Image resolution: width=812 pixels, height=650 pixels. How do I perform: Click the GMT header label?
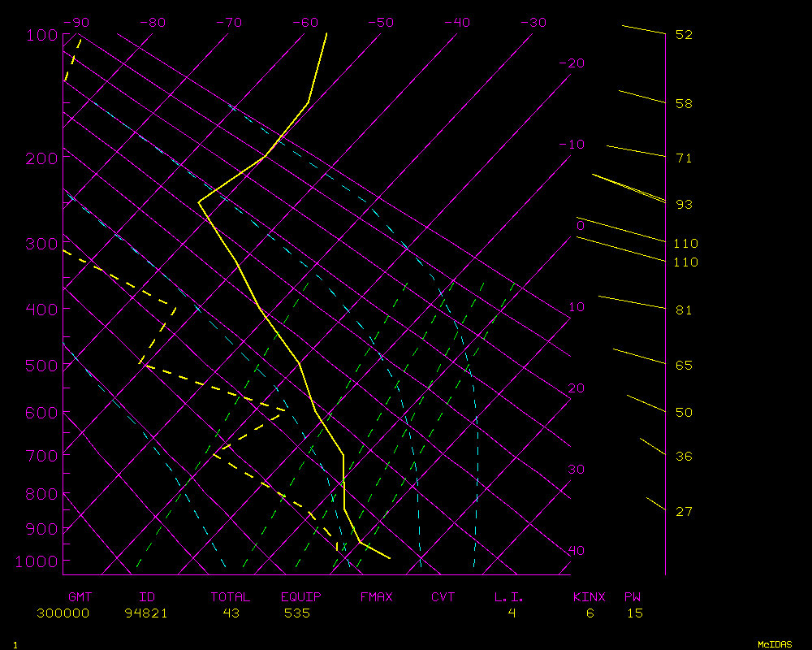pos(80,597)
